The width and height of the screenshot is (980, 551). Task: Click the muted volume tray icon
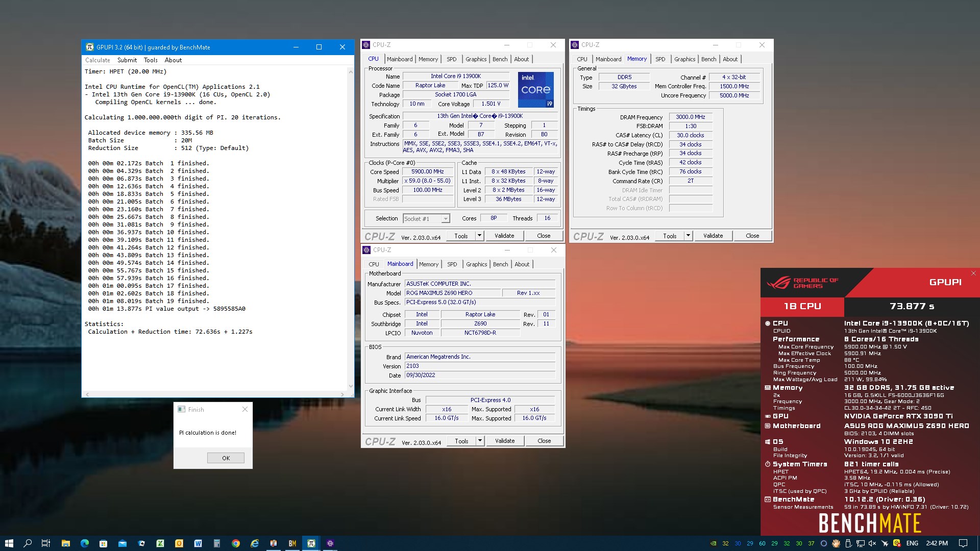(872, 543)
